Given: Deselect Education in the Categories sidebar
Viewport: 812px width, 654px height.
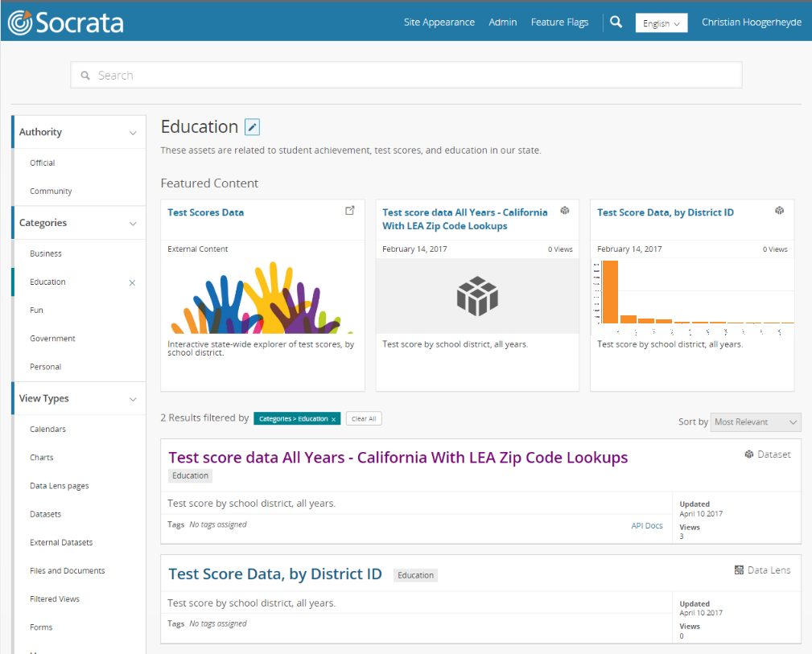Looking at the screenshot, I should tap(131, 282).
